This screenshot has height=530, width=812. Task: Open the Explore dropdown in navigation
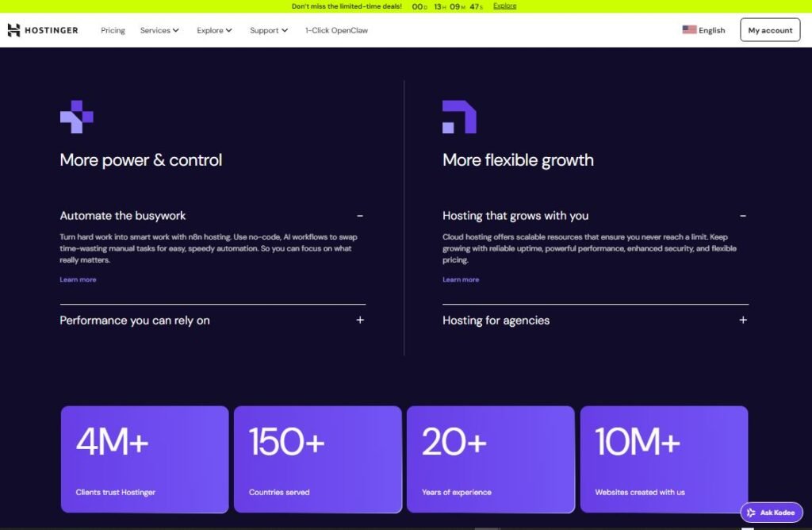click(x=214, y=30)
